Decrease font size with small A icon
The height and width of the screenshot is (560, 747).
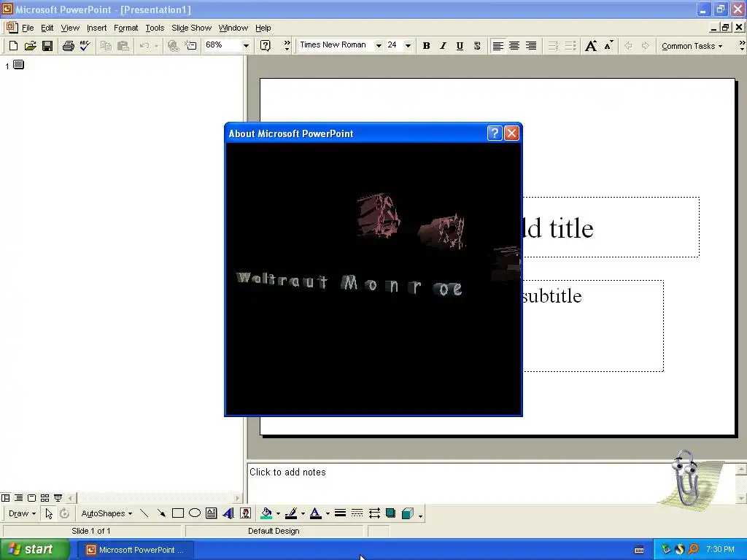click(608, 46)
